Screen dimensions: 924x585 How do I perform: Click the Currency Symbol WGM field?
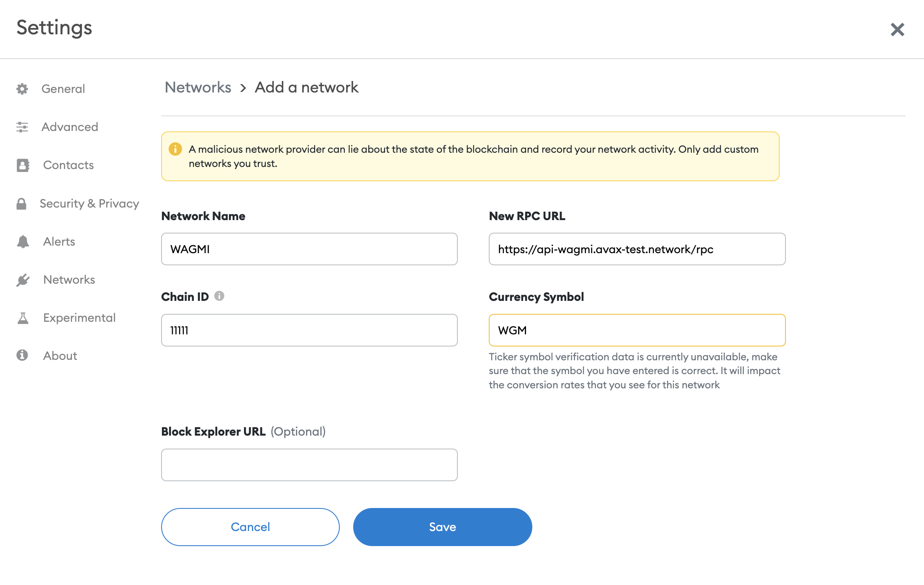pyautogui.click(x=637, y=330)
